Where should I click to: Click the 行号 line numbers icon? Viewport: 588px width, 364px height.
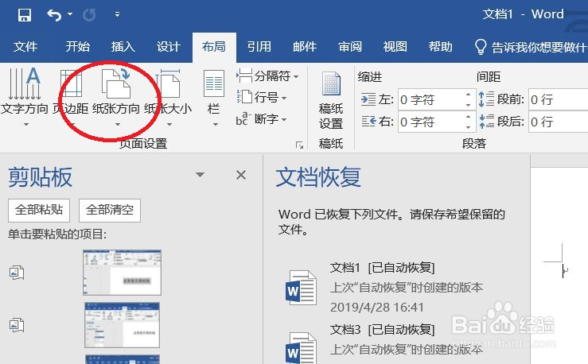(x=244, y=97)
